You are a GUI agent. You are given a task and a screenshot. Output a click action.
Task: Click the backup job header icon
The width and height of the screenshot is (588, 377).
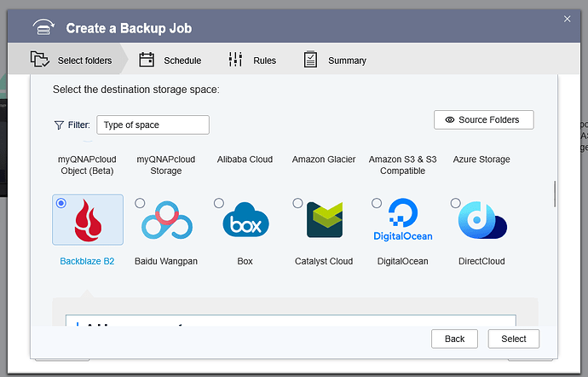tap(45, 28)
